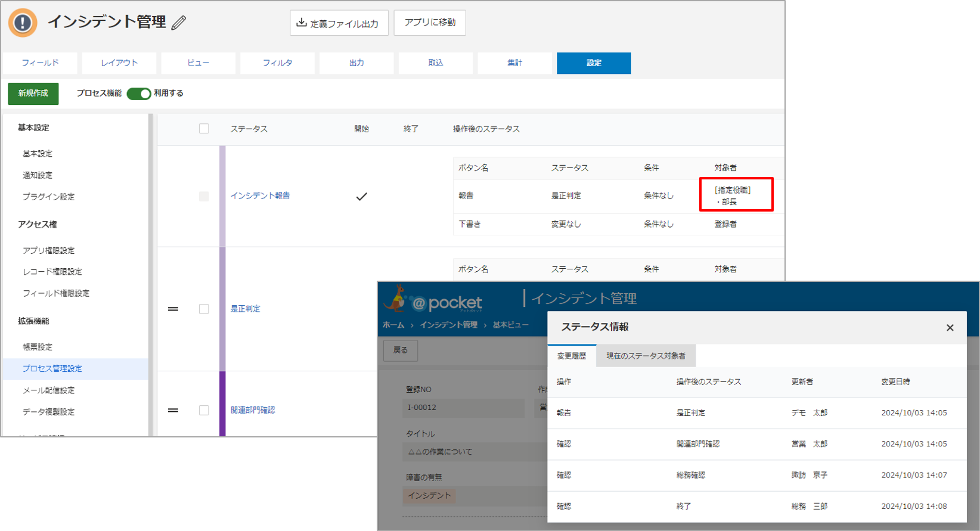Switch to 現在のステータス対象者 tab
The image size is (980, 531).
tap(646, 356)
